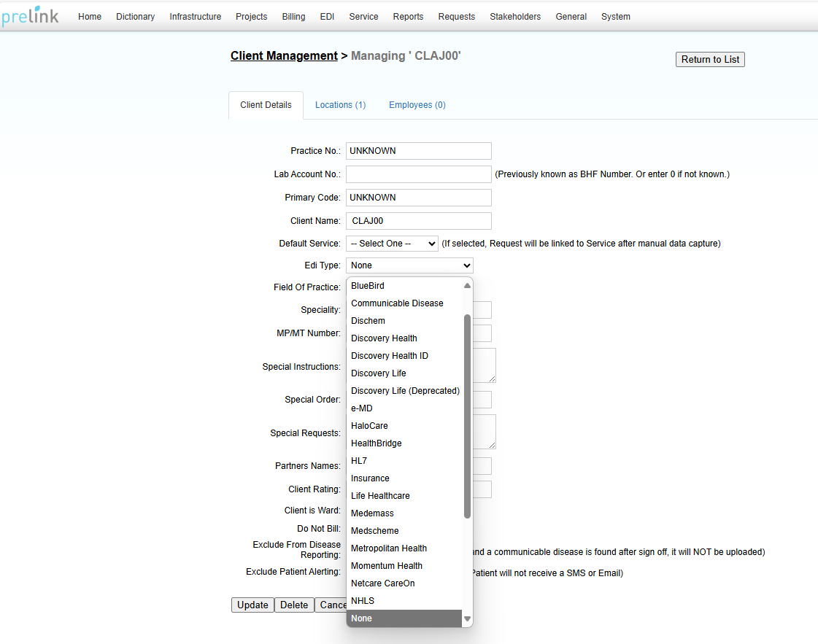Image resolution: width=818 pixels, height=644 pixels.
Task: Pick Medemass in the dropdown list
Action: 404,513
